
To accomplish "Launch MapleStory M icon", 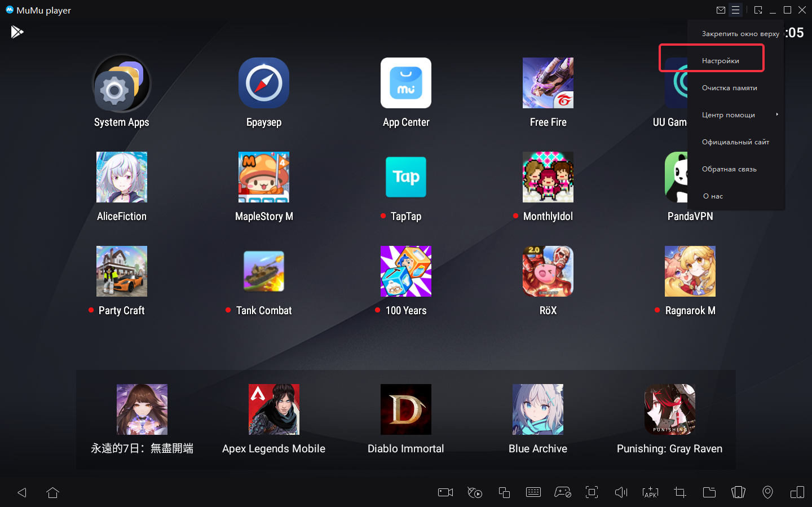I will click(264, 177).
